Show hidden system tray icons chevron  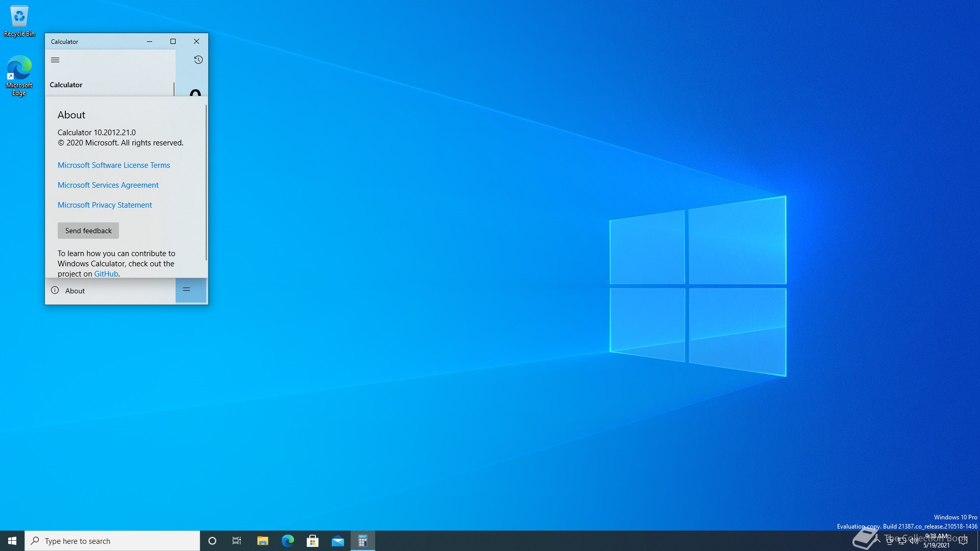pos(877,541)
